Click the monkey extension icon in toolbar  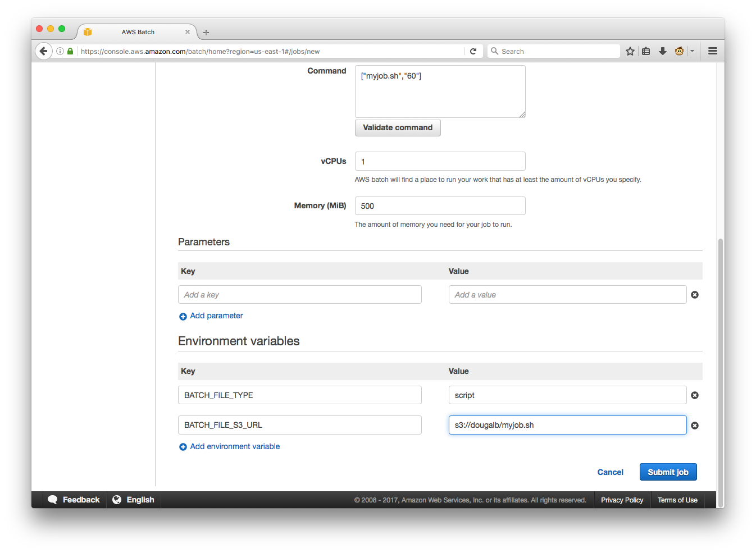(679, 51)
